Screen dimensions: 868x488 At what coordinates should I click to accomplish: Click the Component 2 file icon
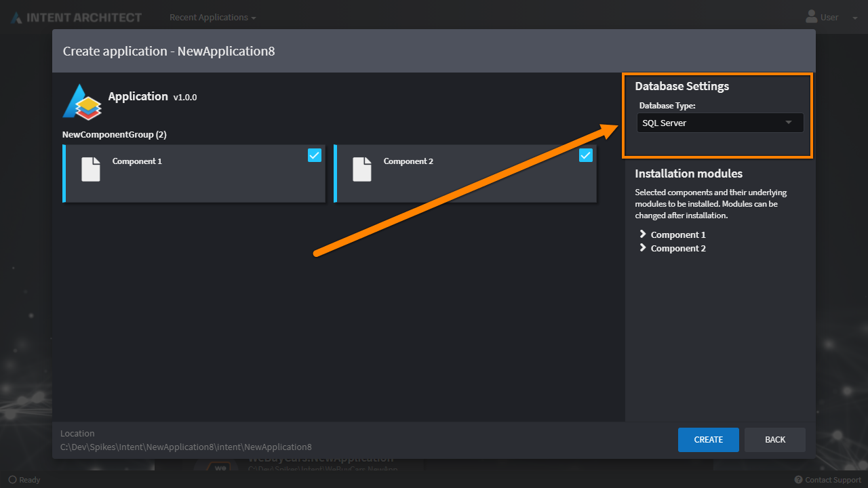pos(362,169)
